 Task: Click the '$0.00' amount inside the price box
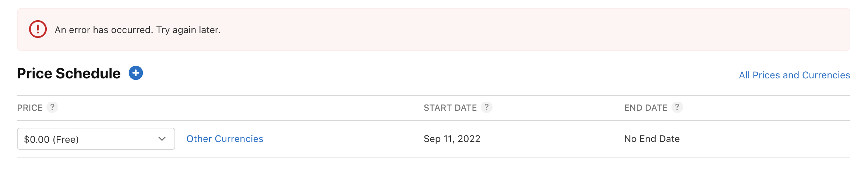click(x=37, y=139)
